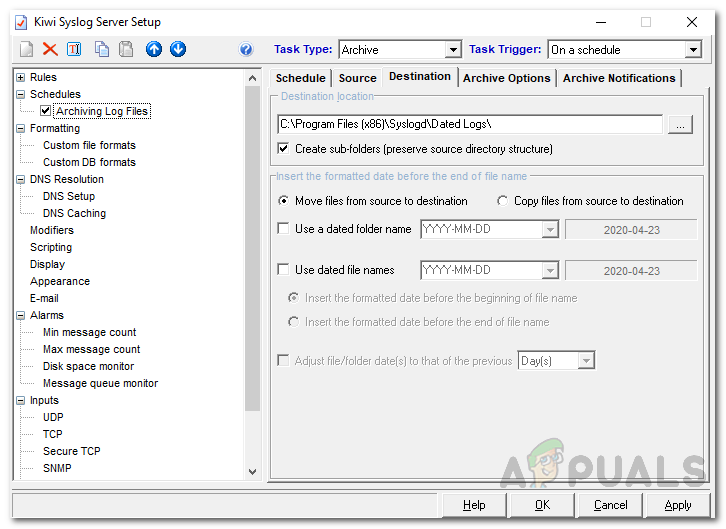Select Custom DB formats in tree
Viewport: 726px width, 529px height.
[x=89, y=162]
